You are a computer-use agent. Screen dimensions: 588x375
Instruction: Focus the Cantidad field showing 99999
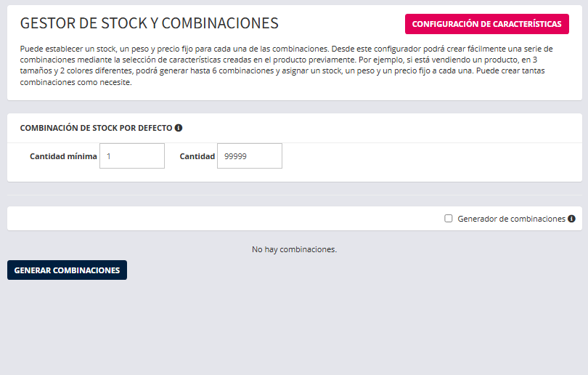[249, 156]
